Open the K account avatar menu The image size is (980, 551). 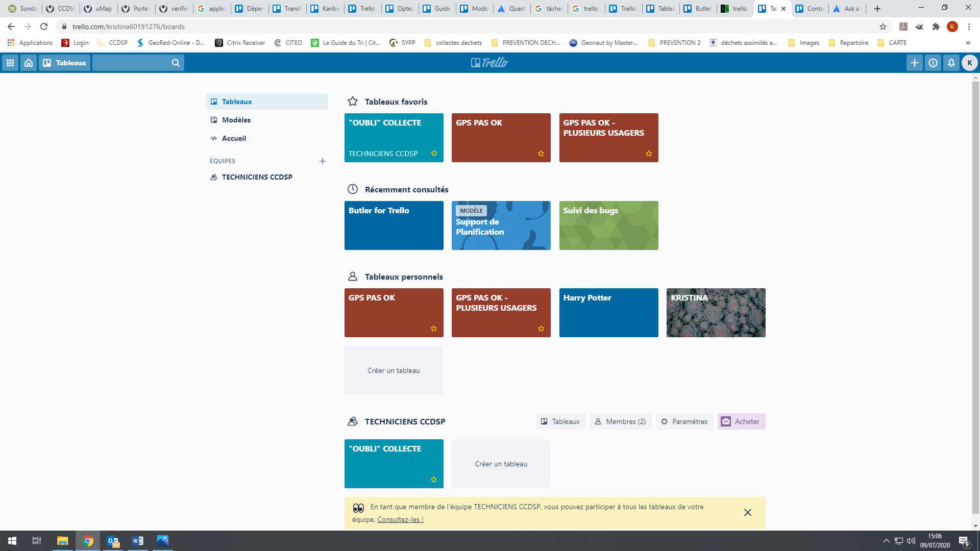pyautogui.click(x=970, y=63)
